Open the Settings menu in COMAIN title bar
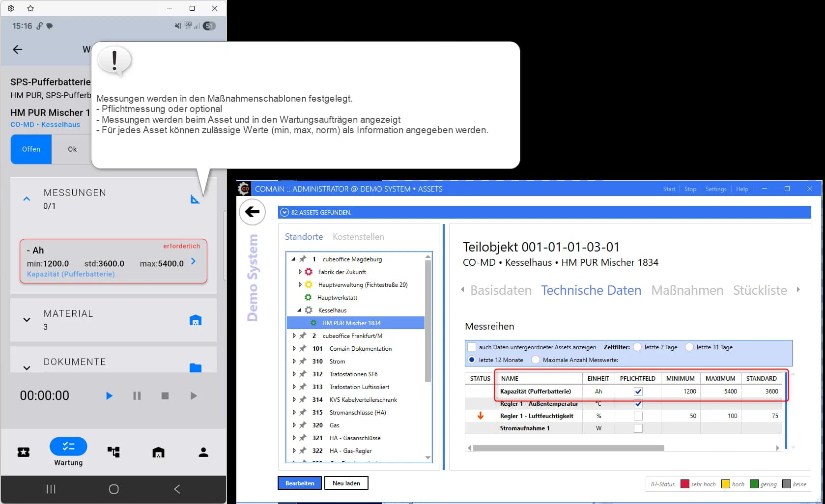825x504 pixels. tap(715, 189)
